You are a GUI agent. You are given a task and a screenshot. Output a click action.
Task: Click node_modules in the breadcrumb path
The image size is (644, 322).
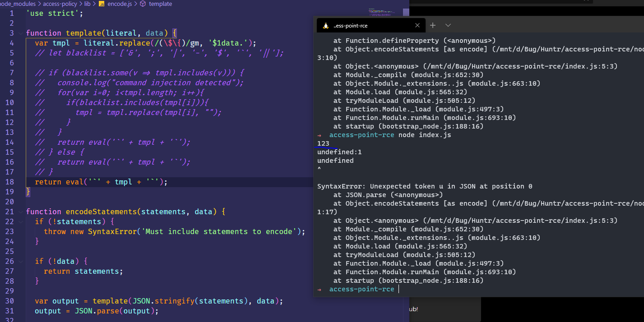(x=18, y=4)
